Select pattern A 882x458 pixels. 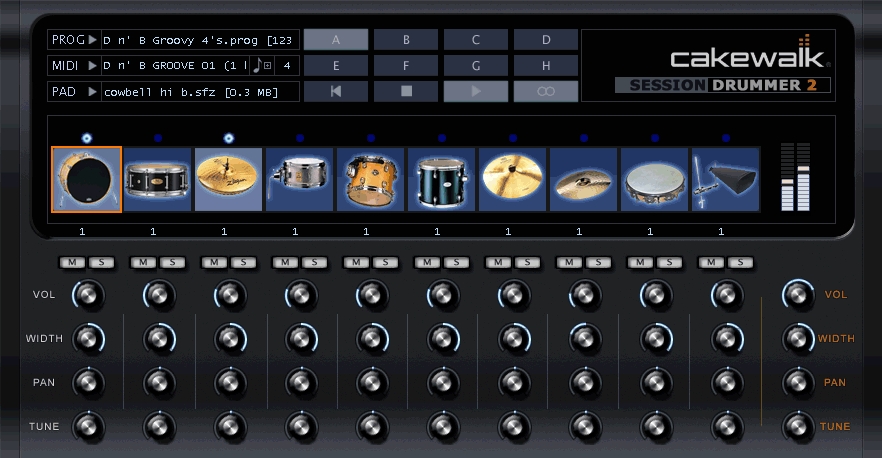coord(336,40)
